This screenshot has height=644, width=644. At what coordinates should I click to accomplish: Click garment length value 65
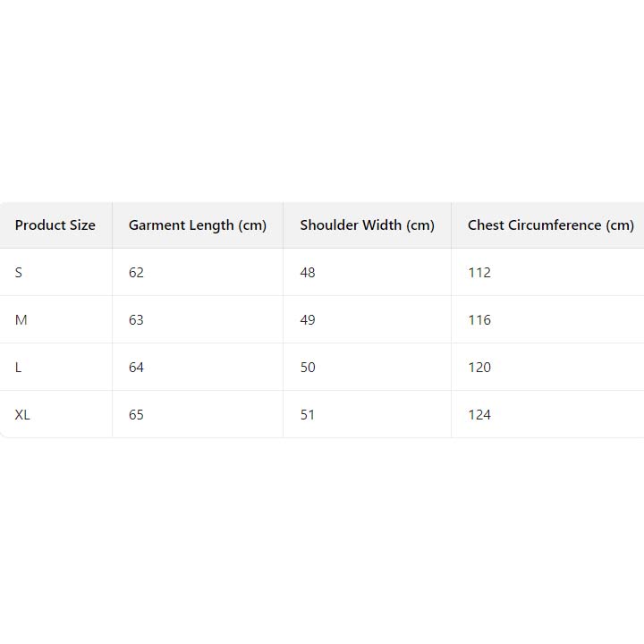(x=136, y=415)
